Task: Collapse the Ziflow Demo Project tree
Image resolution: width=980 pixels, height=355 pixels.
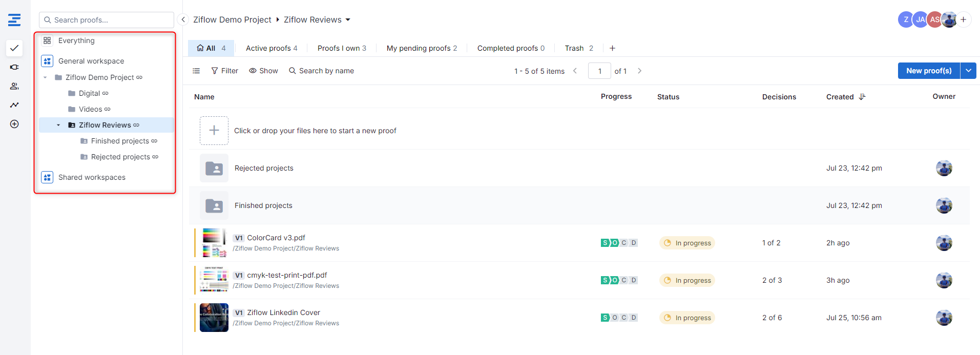Action: (46, 77)
